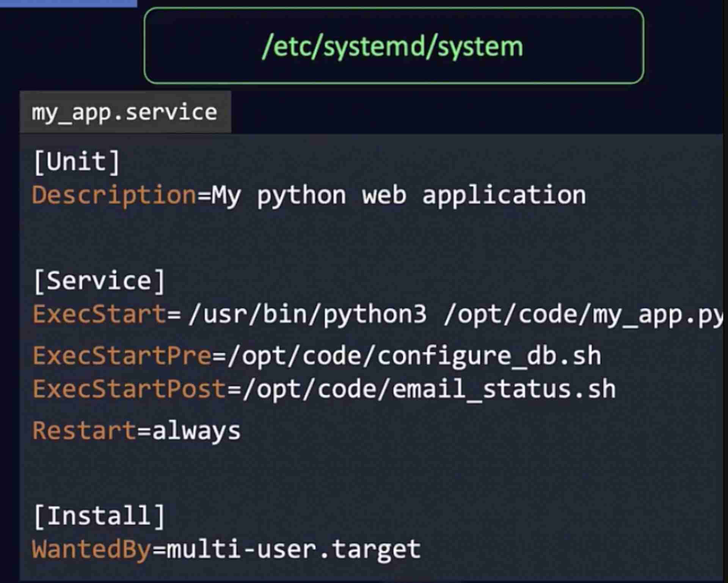Click the Restart key
Screen dimensions: 728x583
[x=84, y=431]
